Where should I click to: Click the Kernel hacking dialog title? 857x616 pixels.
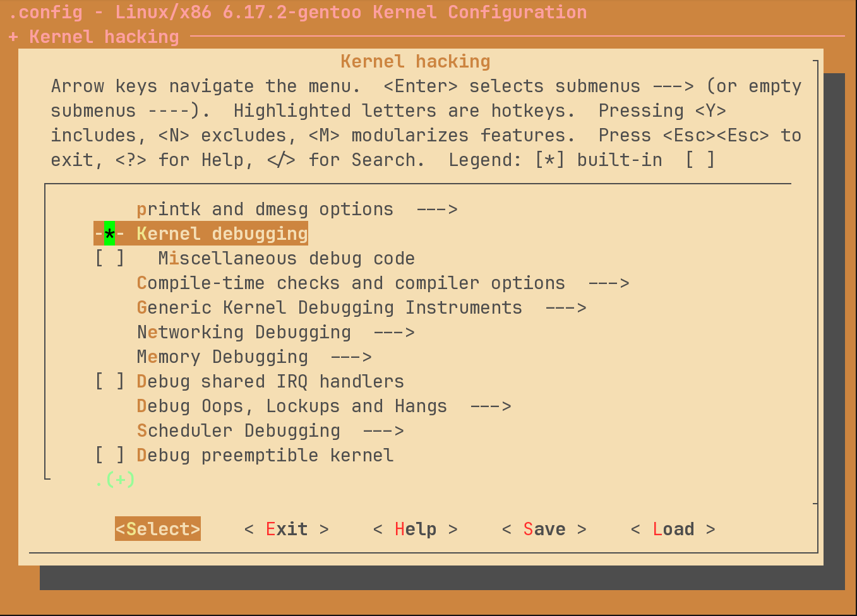[x=415, y=62]
